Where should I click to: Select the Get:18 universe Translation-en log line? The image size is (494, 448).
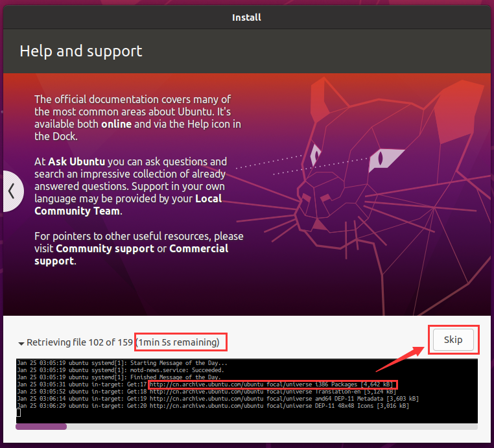[x=207, y=392]
